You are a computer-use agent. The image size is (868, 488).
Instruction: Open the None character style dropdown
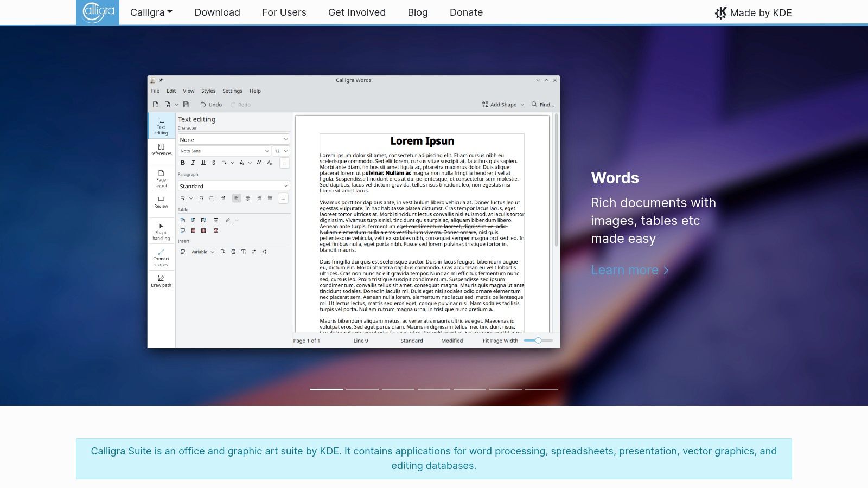pyautogui.click(x=234, y=139)
